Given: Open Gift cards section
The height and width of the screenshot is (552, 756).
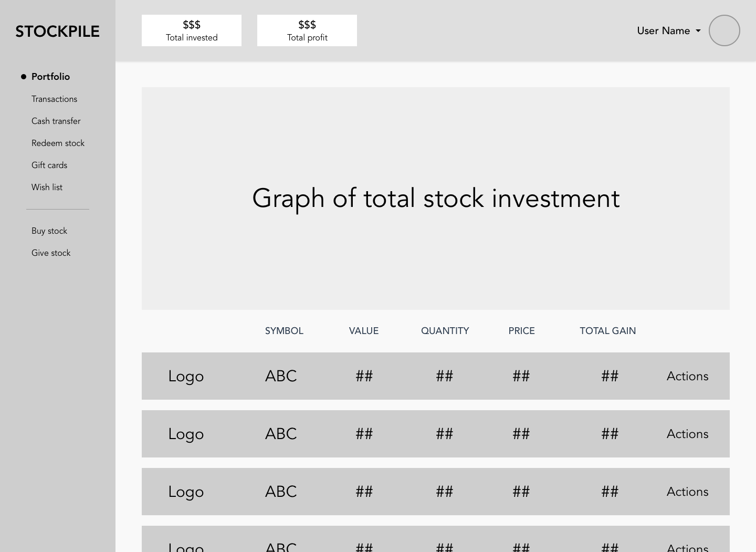Looking at the screenshot, I should coord(49,165).
